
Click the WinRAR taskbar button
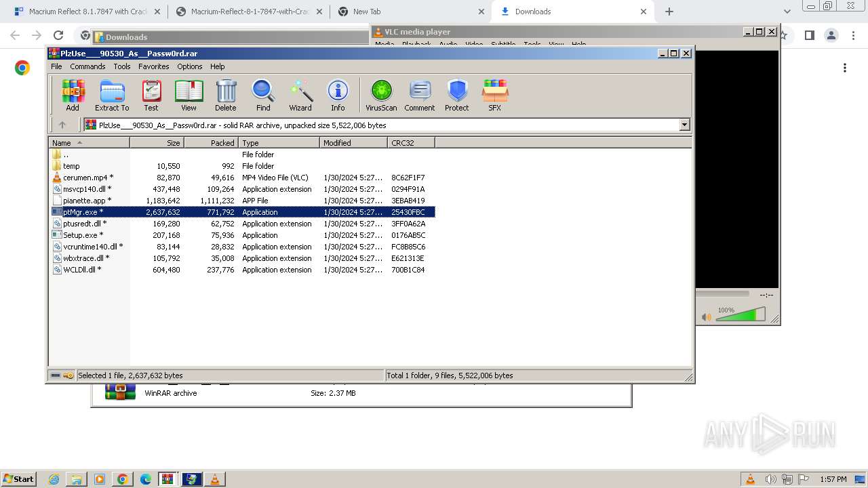168,479
